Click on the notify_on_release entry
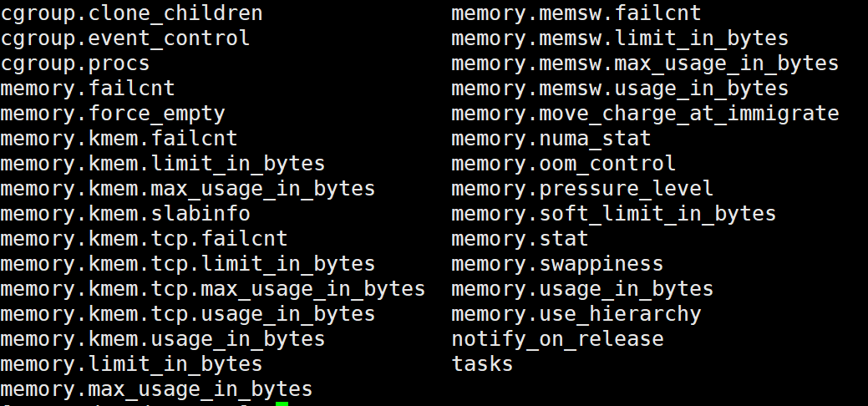Image resolution: width=868 pixels, height=406 pixels. tap(557, 339)
